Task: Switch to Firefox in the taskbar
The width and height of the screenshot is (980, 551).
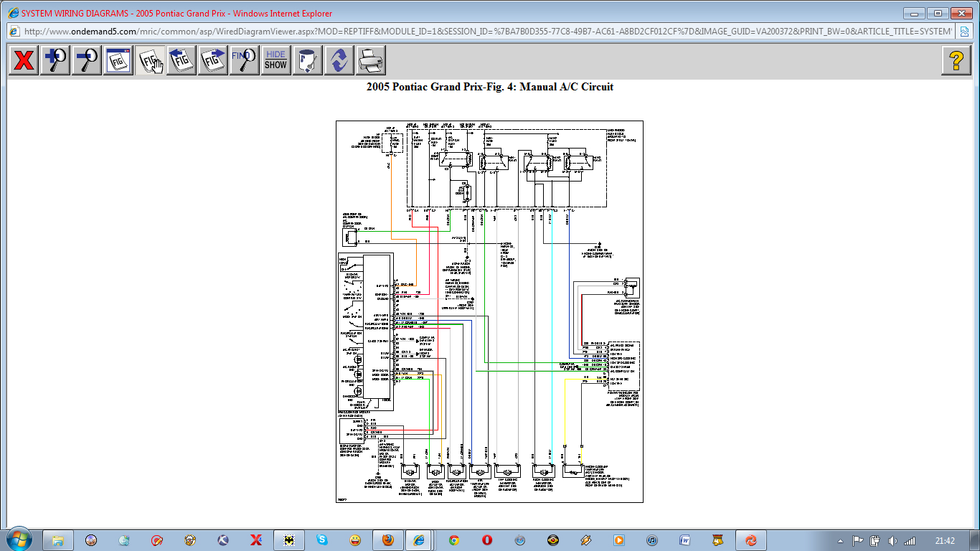Action: tap(387, 540)
